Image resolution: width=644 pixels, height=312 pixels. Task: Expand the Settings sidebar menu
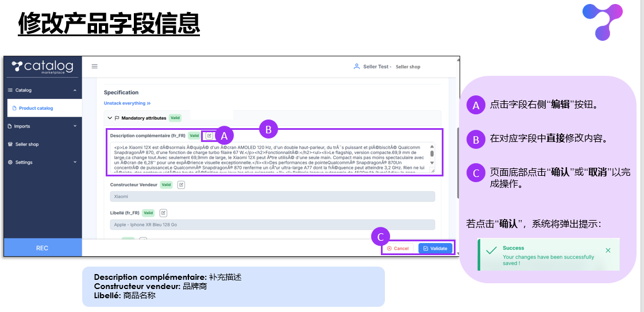pyautogui.click(x=75, y=163)
